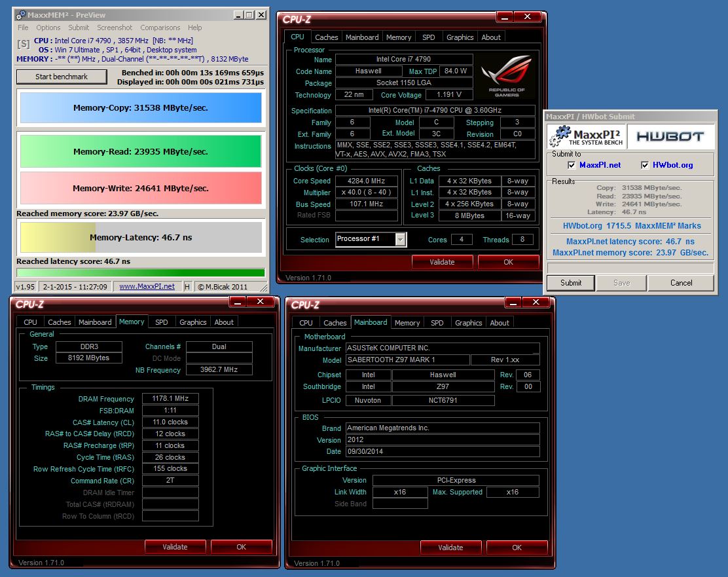
Task: Click the Start benchmark button
Action: coord(62,77)
